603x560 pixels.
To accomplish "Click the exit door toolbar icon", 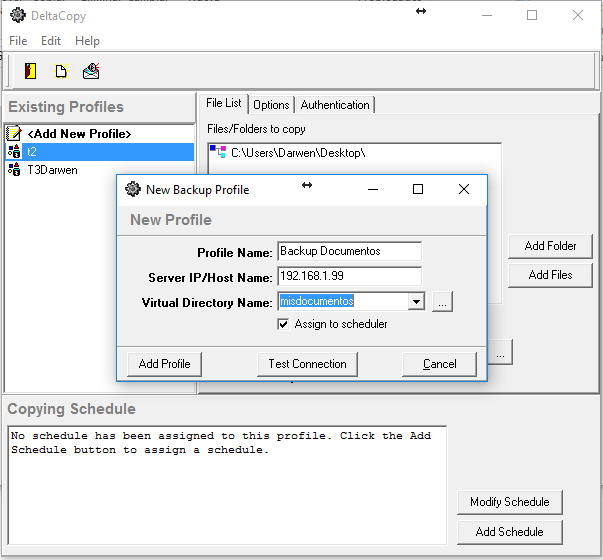I will pos(30,71).
